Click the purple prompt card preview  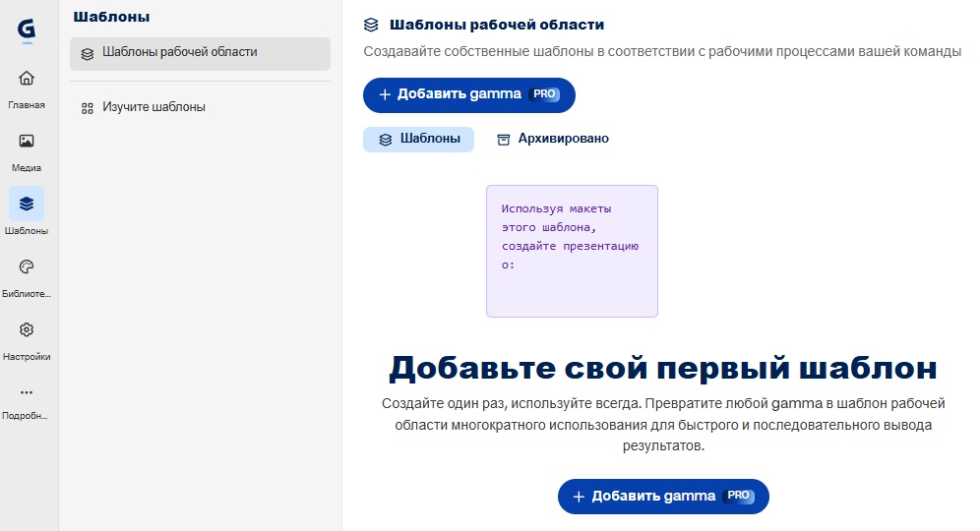(572, 251)
